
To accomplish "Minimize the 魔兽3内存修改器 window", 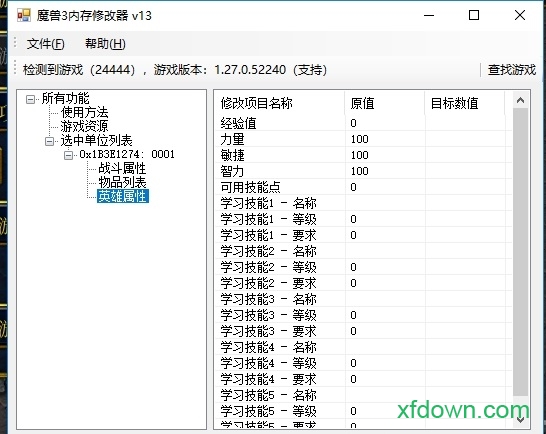I will [x=429, y=15].
